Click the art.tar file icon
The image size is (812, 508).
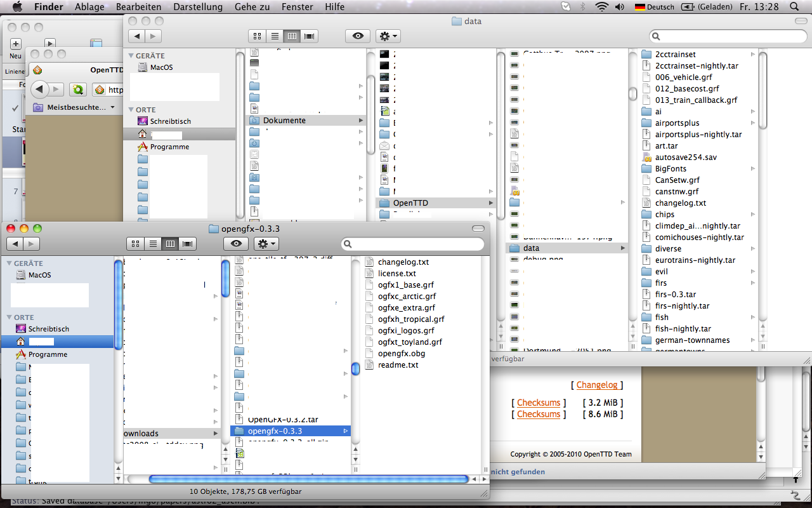(646, 146)
